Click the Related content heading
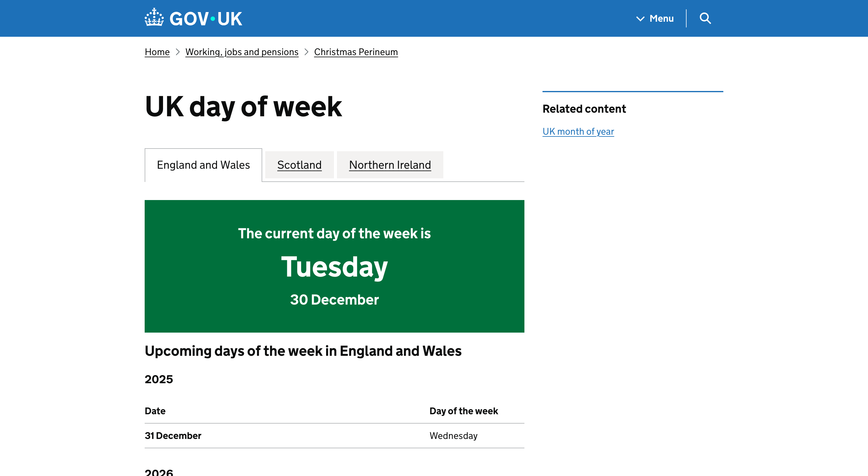This screenshot has width=868, height=476. pos(584,109)
